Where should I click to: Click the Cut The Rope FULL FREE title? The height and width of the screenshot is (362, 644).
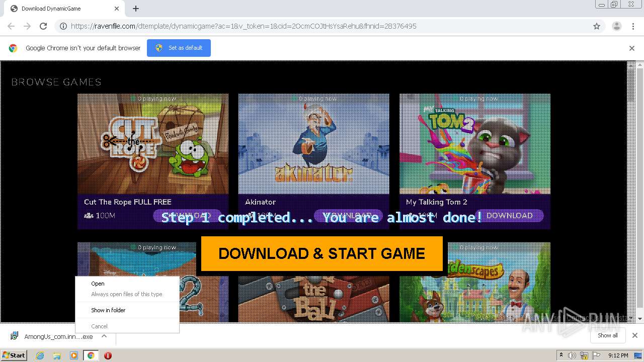[x=128, y=202]
